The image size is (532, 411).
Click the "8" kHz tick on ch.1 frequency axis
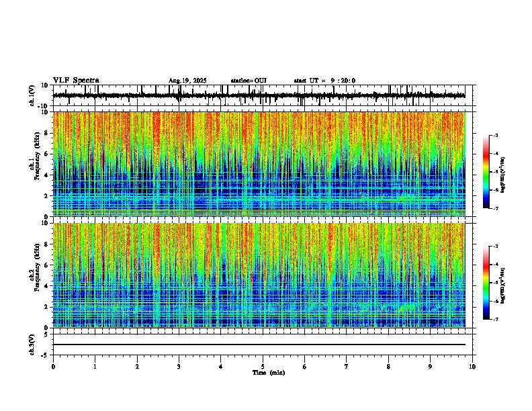46,133
